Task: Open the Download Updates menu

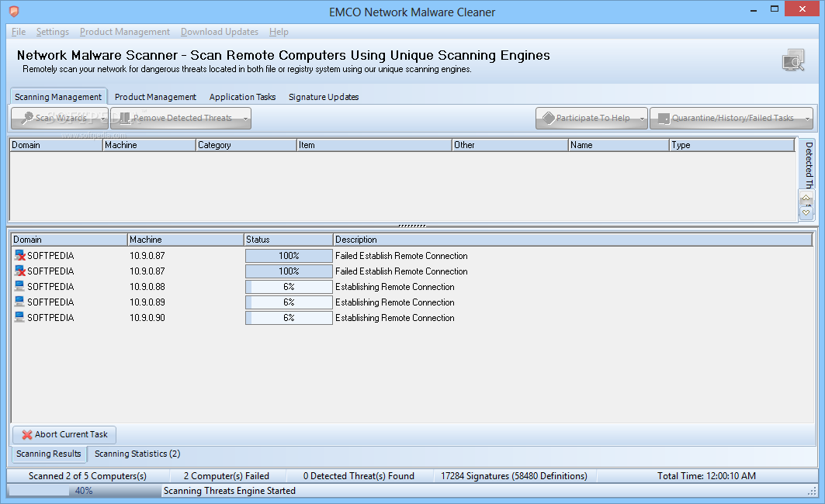Action: 220,32
